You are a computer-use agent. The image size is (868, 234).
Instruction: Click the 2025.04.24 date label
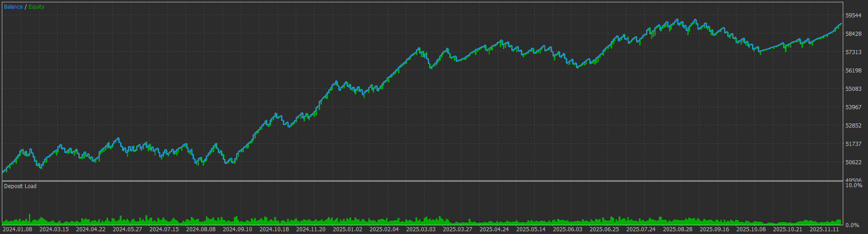tap(494, 229)
